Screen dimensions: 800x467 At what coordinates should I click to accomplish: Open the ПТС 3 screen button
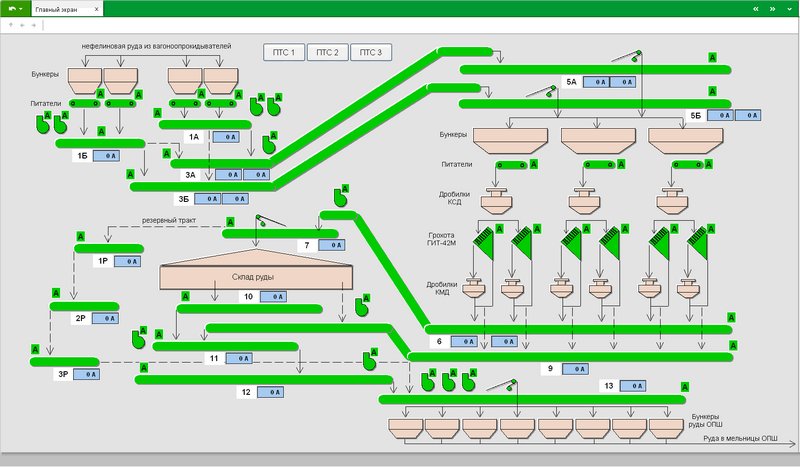tap(371, 52)
